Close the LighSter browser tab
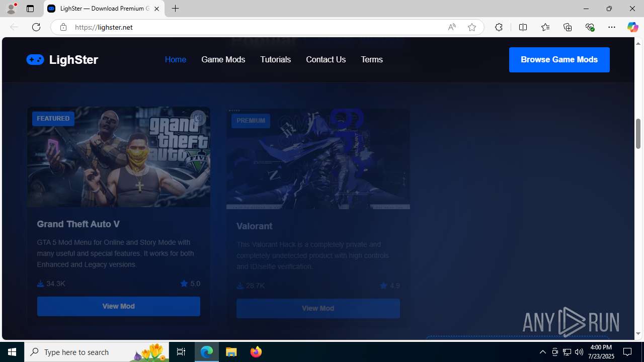The width and height of the screenshot is (644, 362). pos(156,9)
